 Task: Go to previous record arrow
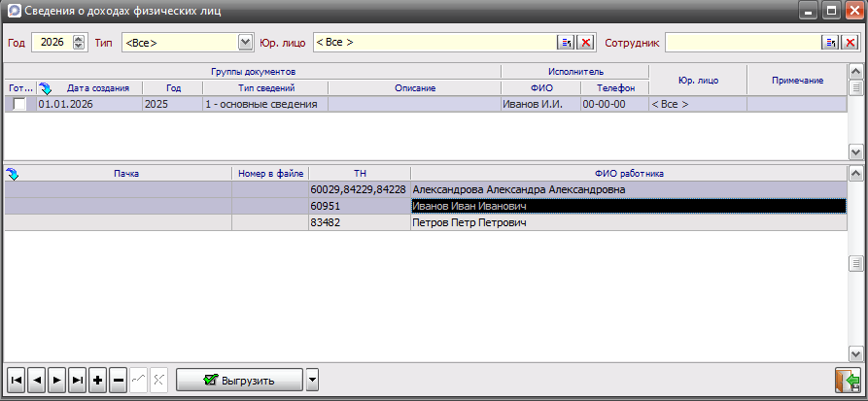(36, 381)
